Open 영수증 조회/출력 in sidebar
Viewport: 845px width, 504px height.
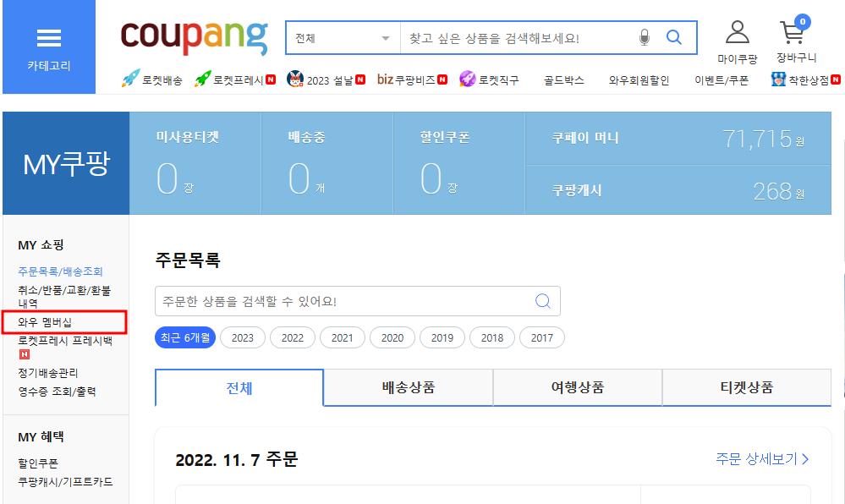[58, 392]
